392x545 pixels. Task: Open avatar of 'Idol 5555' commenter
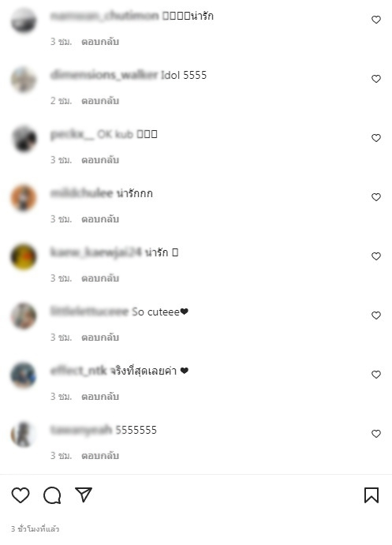pos(24,80)
